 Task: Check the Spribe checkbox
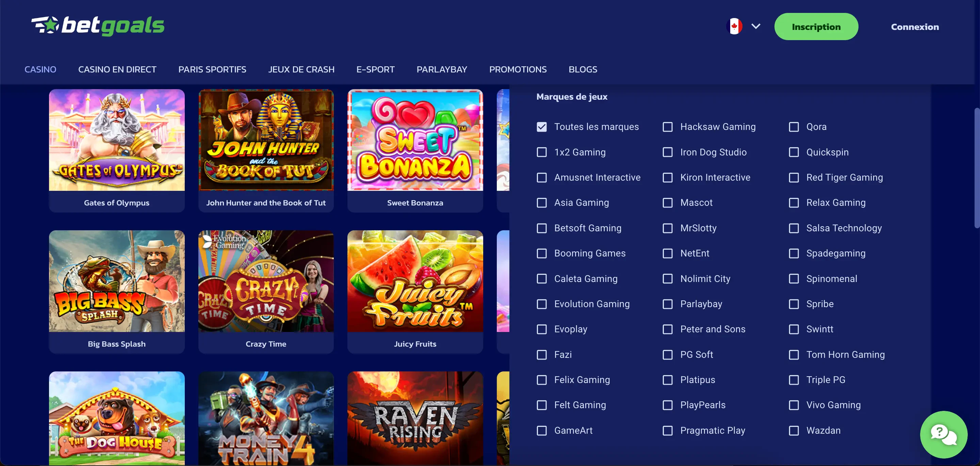pos(794,304)
